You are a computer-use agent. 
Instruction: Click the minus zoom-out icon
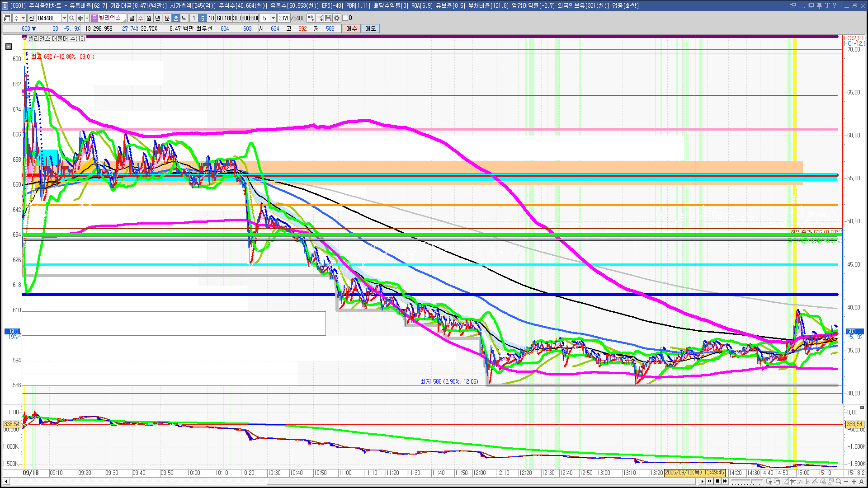[846, 481]
